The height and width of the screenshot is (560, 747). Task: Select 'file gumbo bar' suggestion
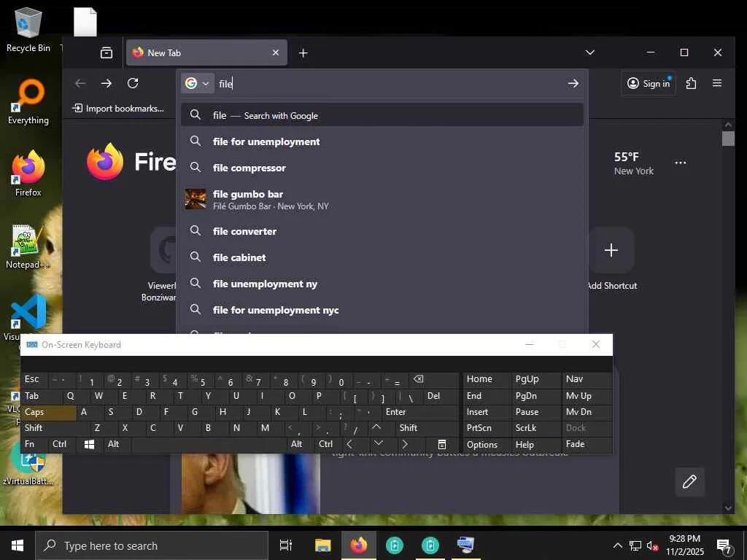(x=382, y=200)
